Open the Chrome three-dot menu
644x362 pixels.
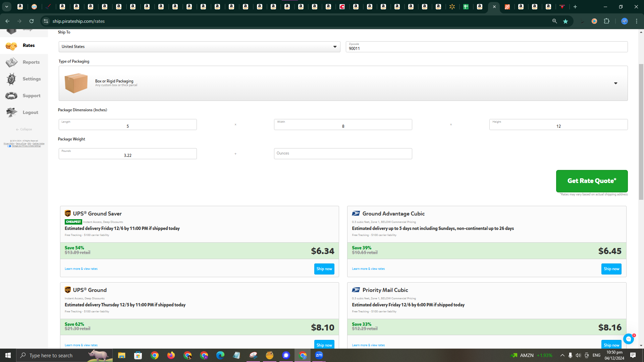637,21
